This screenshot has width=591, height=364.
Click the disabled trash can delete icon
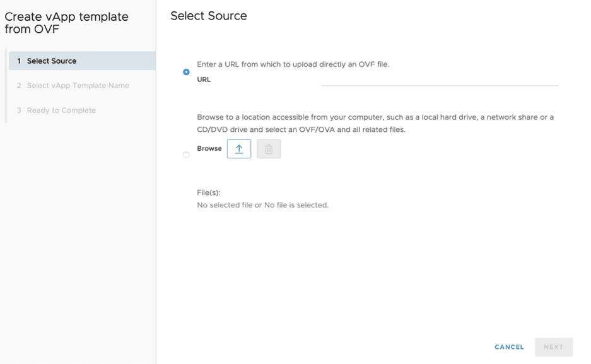(269, 149)
